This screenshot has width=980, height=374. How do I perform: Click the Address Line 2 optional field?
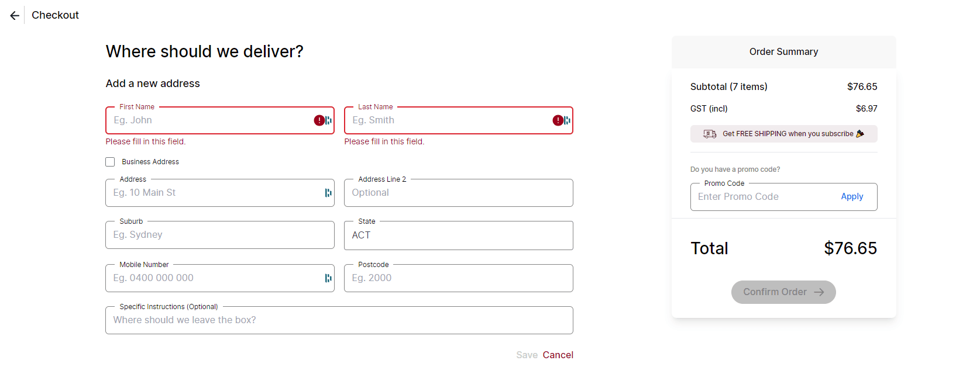click(x=458, y=193)
